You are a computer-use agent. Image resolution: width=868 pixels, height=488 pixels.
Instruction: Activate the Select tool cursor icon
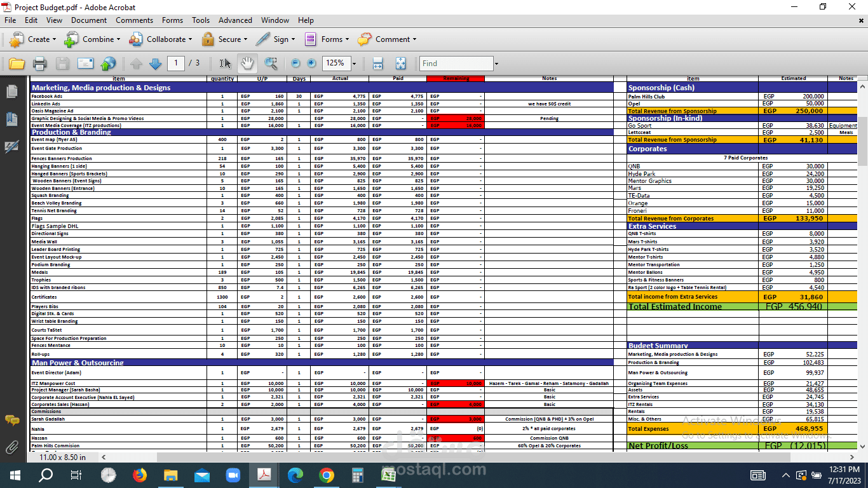(x=225, y=64)
